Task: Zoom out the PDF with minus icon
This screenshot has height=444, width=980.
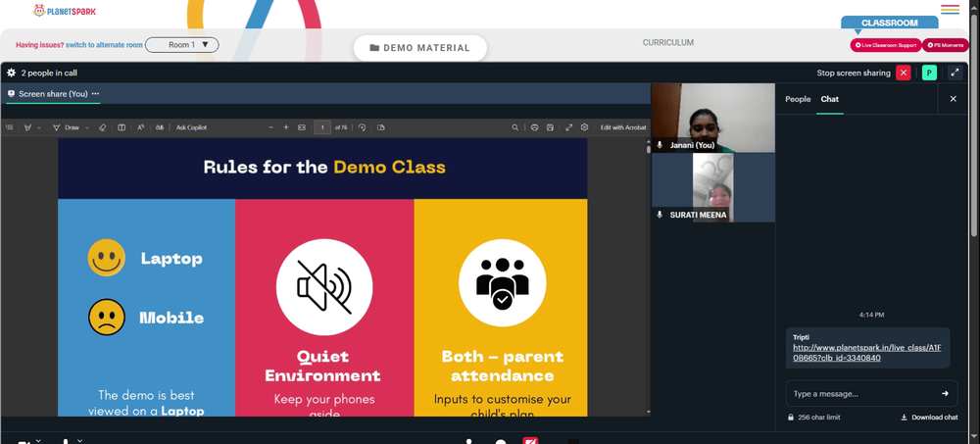Action: 270,127
